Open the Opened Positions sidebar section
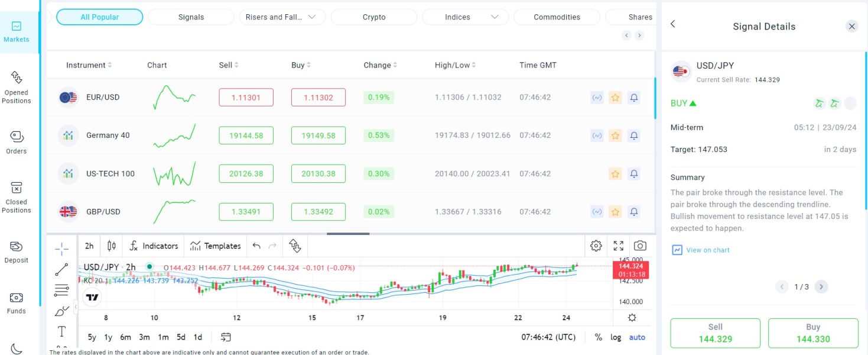 click(x=16, y=86)
